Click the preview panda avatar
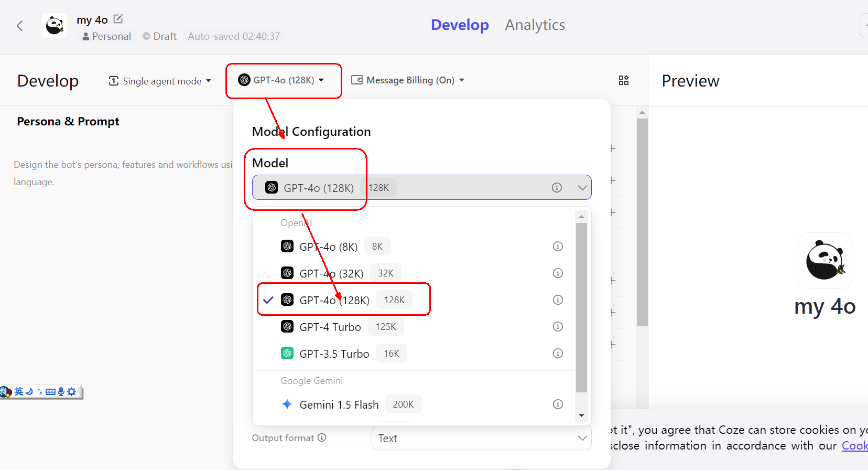The height and width of the screenshot is (470, 868). 825,261
